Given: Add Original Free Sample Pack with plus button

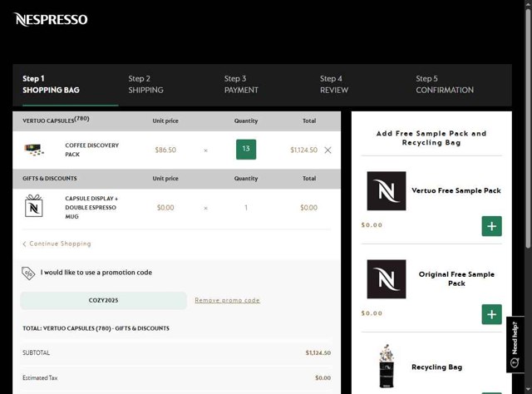Looking at the screenshot, I should click(491, 314).
